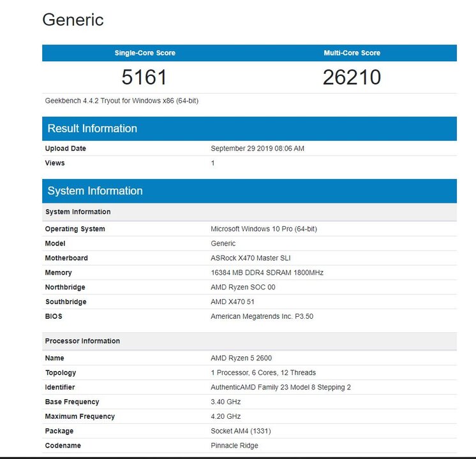
Task: Select the base frequency '3.40 GHz'
Action: pos(226,402)
